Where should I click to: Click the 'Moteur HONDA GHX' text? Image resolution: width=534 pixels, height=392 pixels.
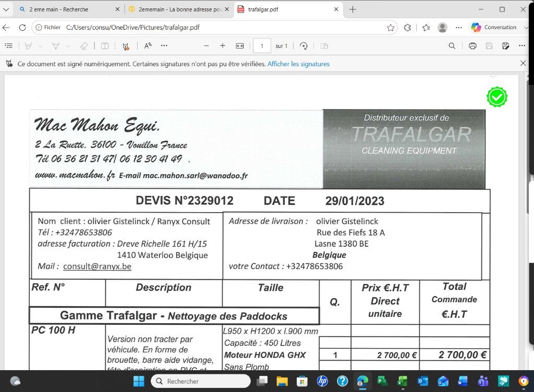point(265,355)
